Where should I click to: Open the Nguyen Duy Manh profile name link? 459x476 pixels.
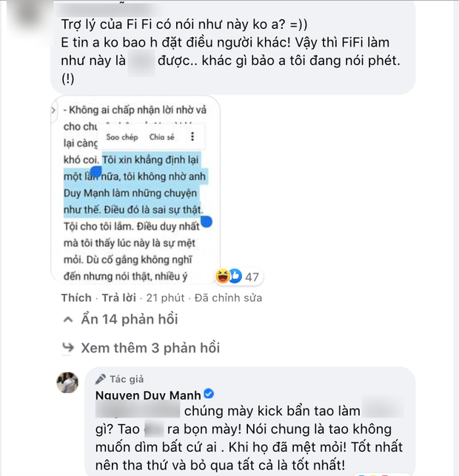click(x=148, y=395)
